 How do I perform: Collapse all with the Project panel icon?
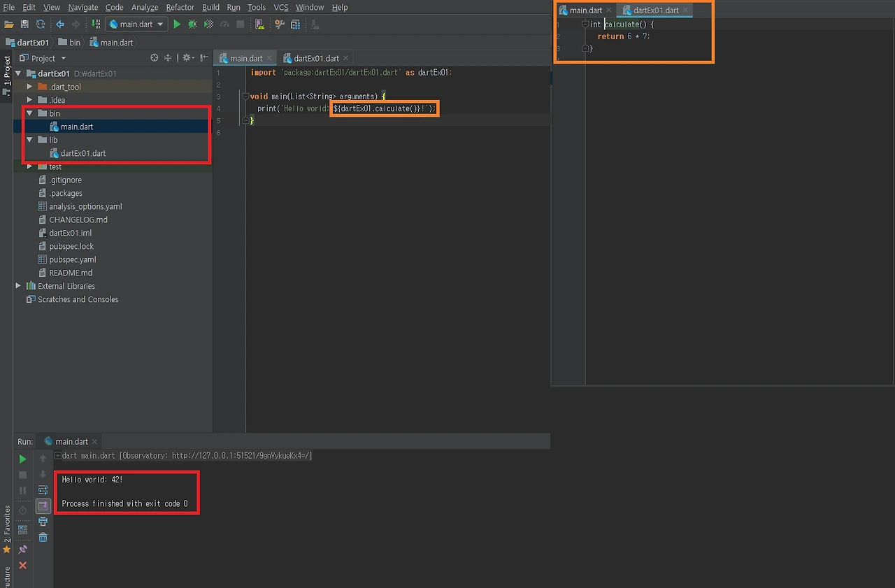click(168, 58)
